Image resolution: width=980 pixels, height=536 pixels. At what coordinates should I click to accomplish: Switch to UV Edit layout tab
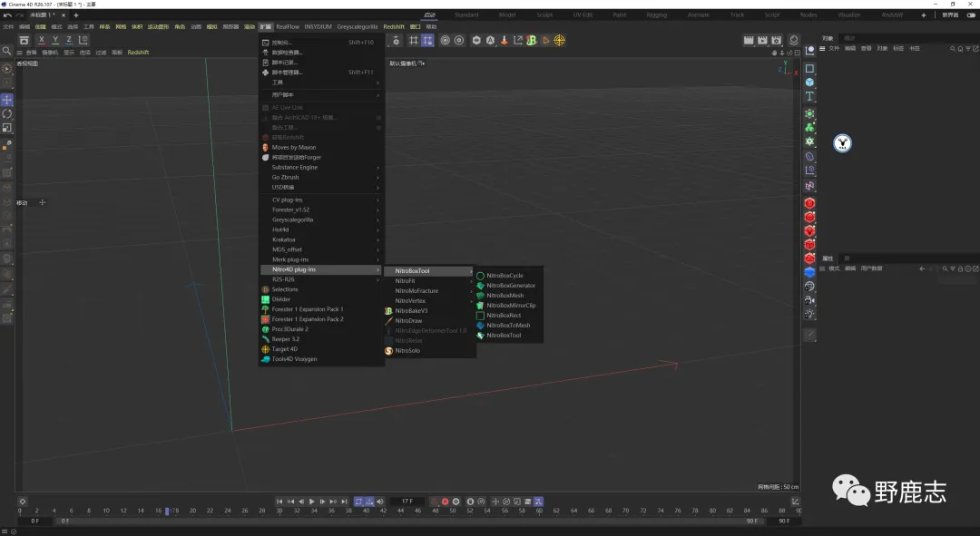(x=583, y=15)
